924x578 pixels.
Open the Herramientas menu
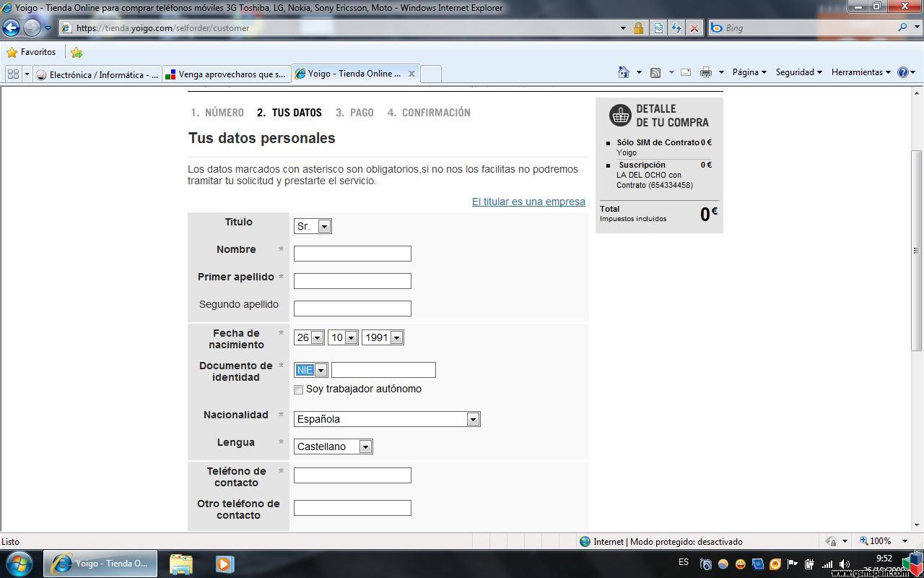click(861, 72)
